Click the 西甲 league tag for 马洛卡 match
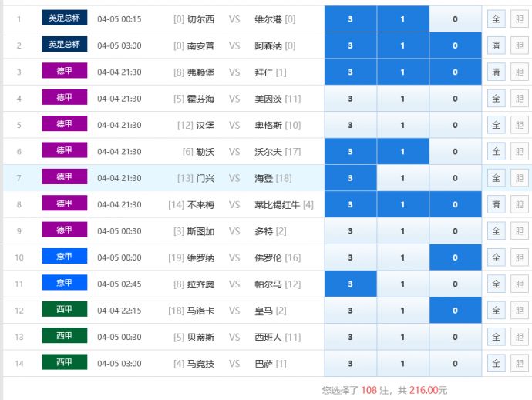Screen dimensions: 532x400 point(65,310)
